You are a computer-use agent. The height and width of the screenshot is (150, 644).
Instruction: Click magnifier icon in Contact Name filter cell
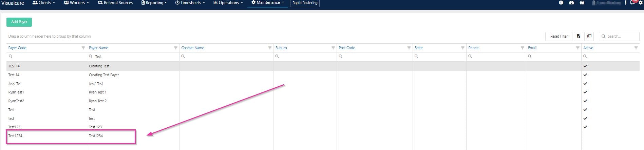[183, 57]
